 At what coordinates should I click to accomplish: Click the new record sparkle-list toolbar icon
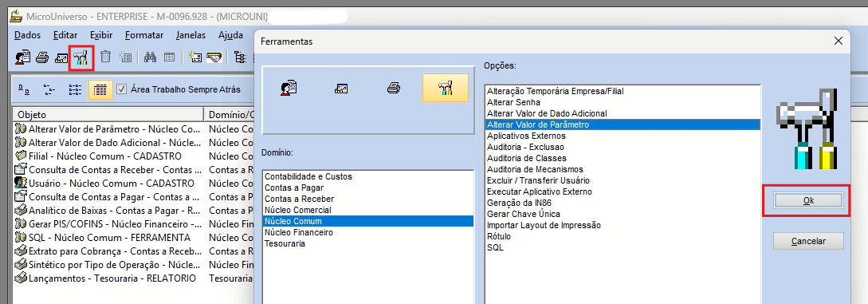[x=126, y=57]
